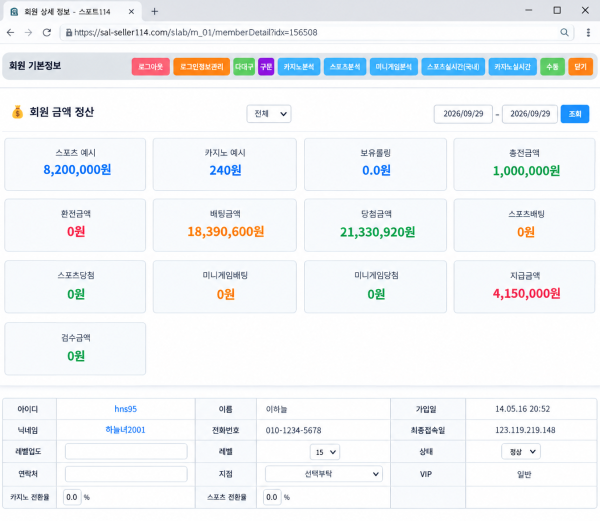The image size is (600, 521).
Task: Open the 상태 dropdown showing 정상
Action: 521,452
